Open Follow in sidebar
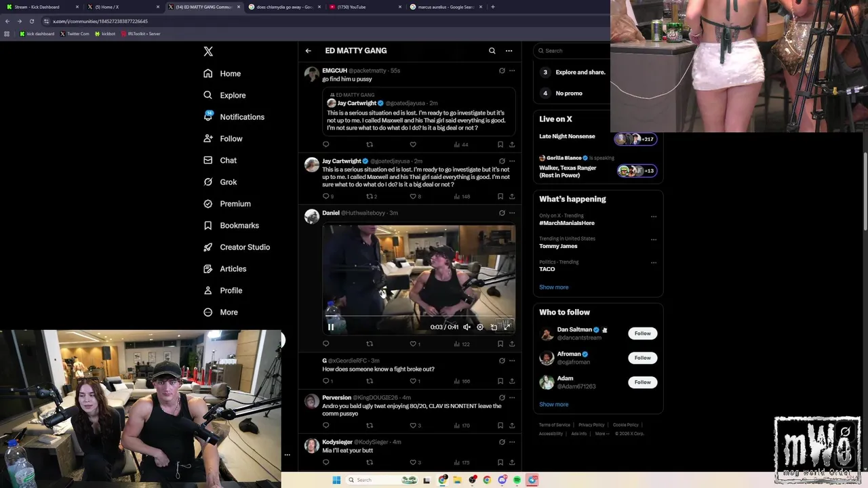 coord(222,138)
